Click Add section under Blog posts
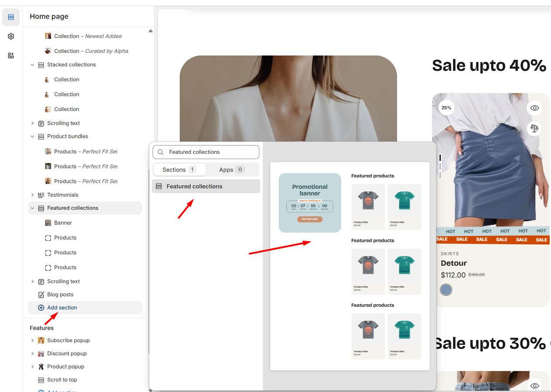 85,308
